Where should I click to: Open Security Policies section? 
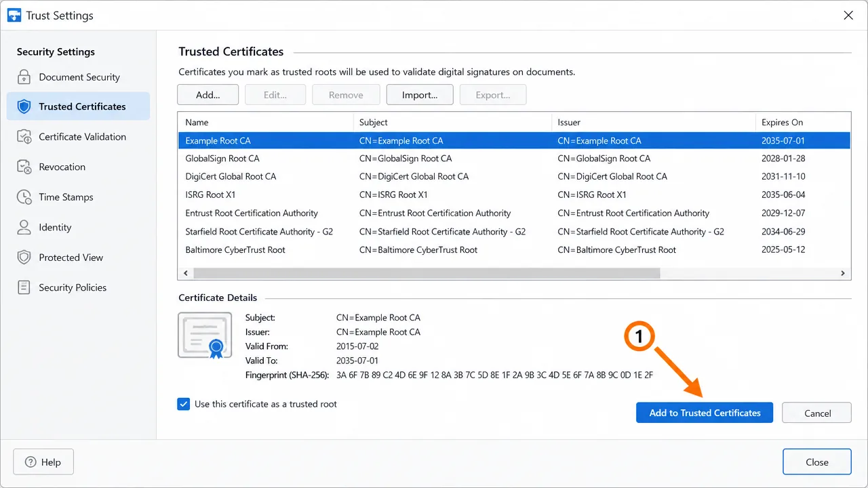click(x=78, y=287)
